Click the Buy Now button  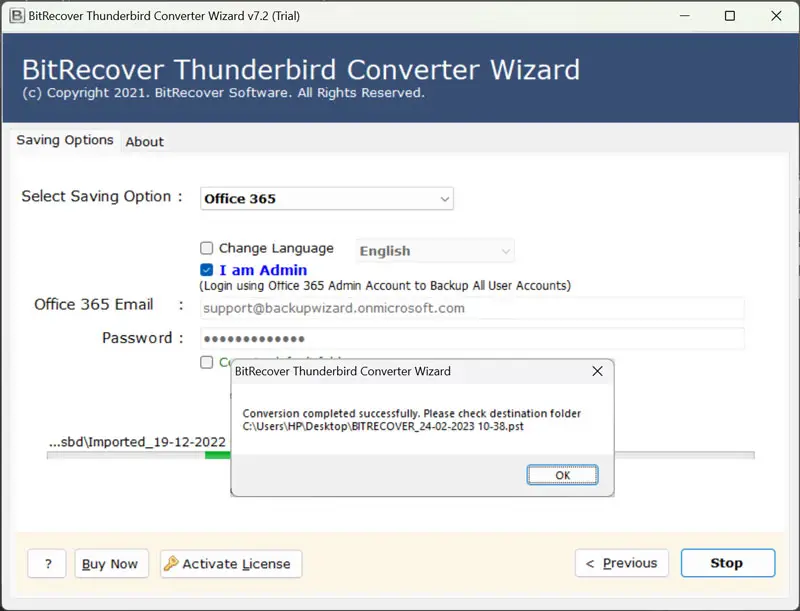click(111, 564)
